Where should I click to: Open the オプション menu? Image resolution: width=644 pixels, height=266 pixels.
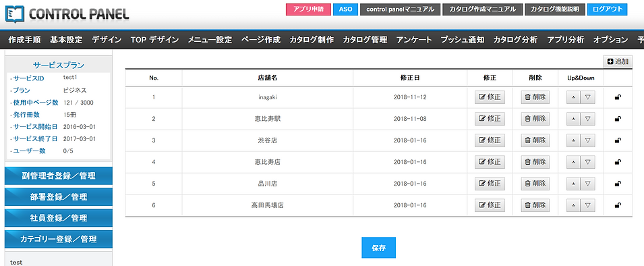point(610,40)
